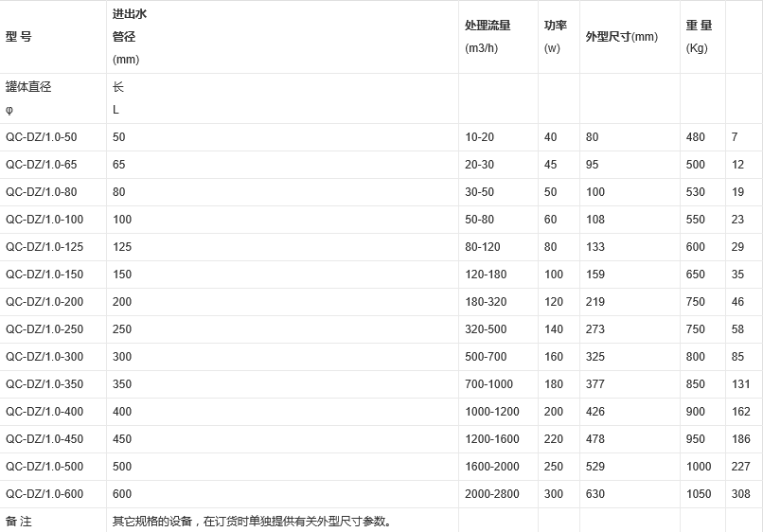This screenshot has width=763, height=532.
Task: Click model QC-DZ/1.0-200 cell
Action: click(44, 302)
